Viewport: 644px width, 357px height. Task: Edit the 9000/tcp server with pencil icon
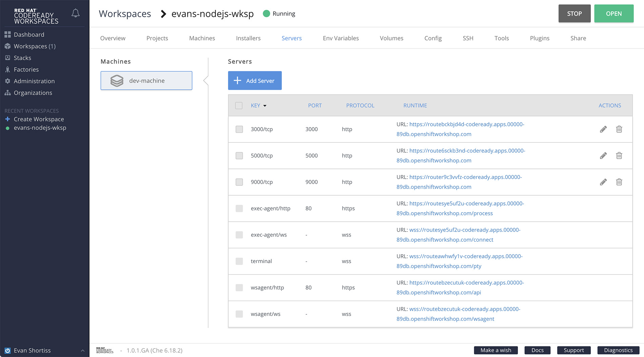603,182
